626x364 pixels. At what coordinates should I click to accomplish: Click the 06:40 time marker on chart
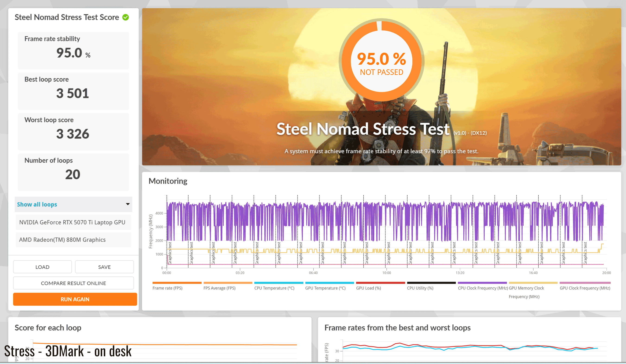(x=313, y=272)
